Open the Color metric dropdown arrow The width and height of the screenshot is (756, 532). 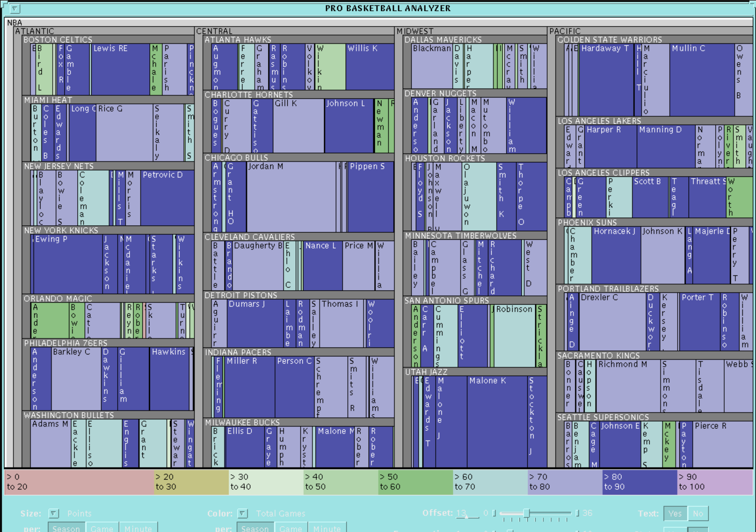tap(243, 513)
